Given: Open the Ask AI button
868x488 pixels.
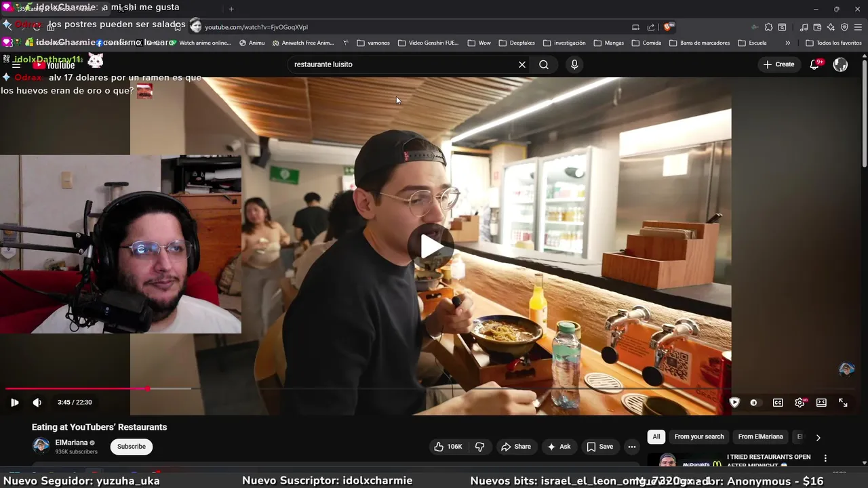Looking at the screenshot, I should [559, 447].
